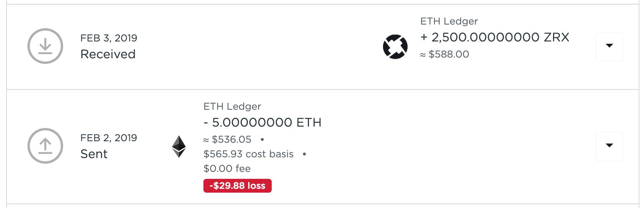Click empty area of the Received row
644x208 pixels.
[x=257, y=47]
